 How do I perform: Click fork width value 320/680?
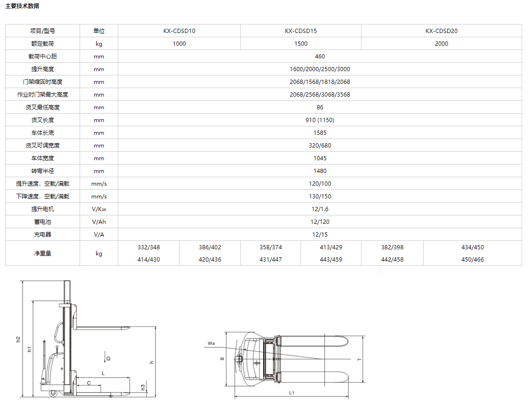(x=319, y=146)
